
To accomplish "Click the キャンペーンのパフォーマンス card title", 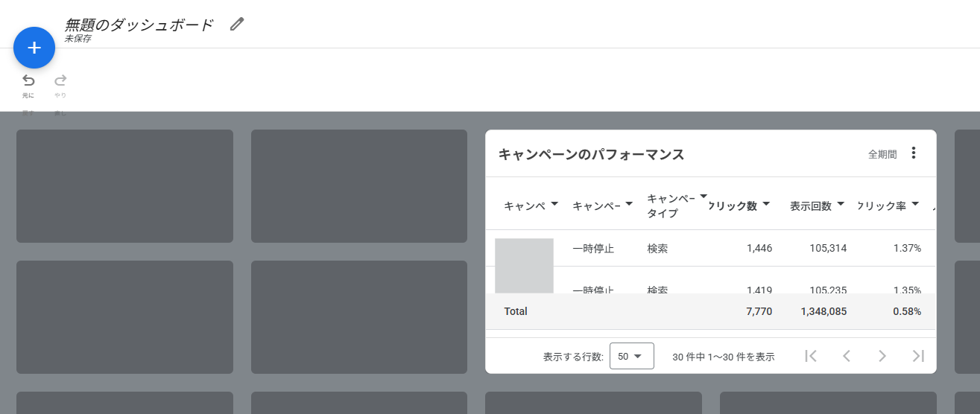I will pyautogui.click(x=591, y=155).
